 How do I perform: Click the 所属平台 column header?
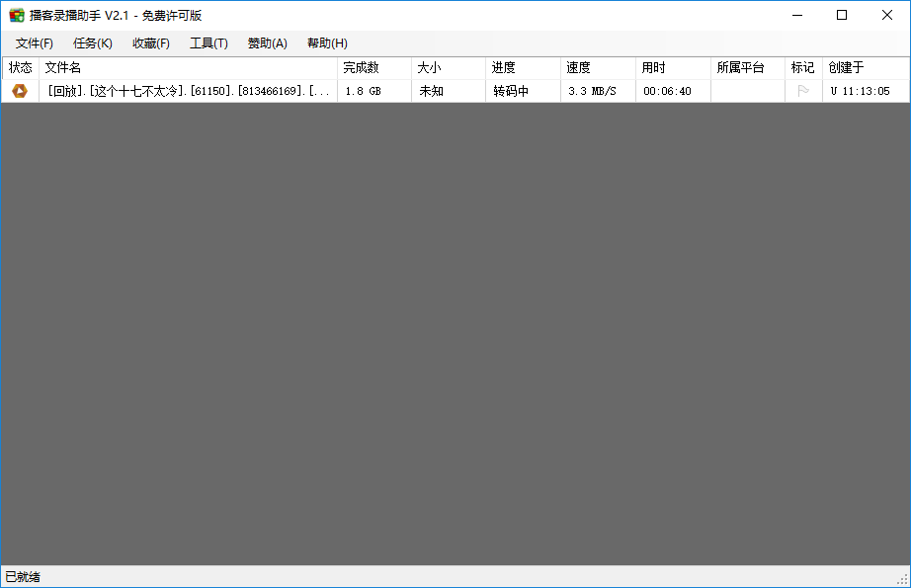coord(748,68)
